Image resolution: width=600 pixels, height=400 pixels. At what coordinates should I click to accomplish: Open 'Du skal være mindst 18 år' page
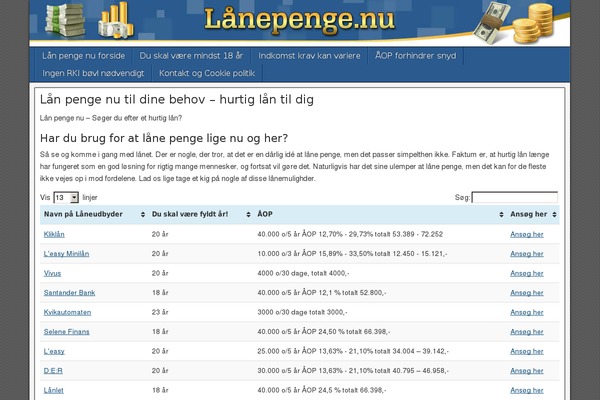click(x=191, y=56)
